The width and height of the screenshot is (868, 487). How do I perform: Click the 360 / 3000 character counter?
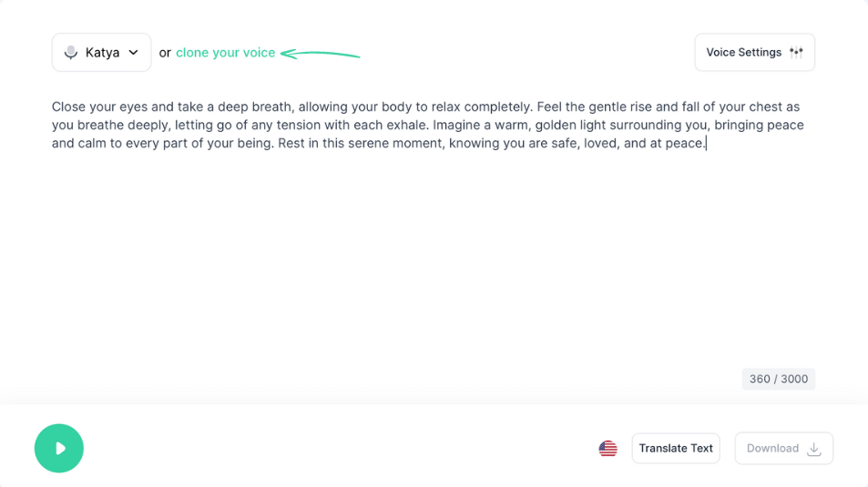(x=779, y=379)
